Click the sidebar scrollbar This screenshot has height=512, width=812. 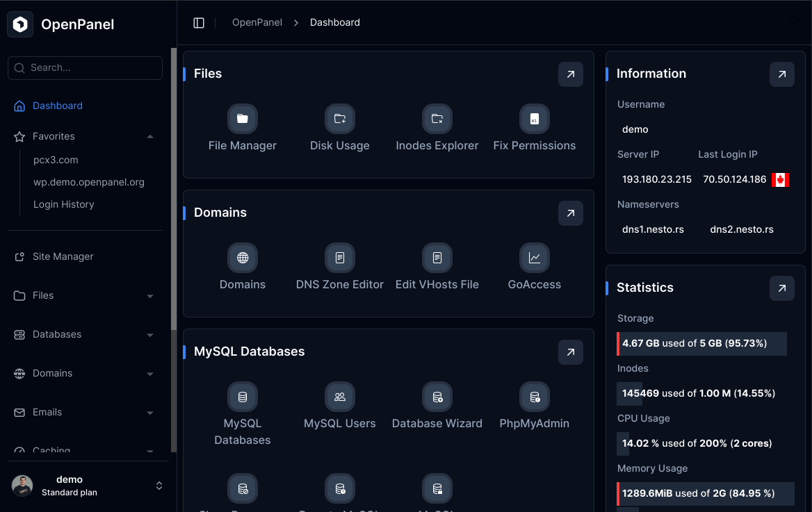(174, 189)
